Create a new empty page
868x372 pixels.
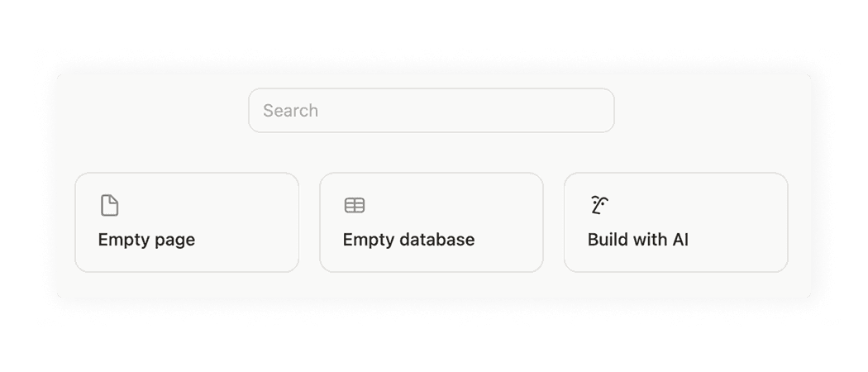(x=187, y=222)
